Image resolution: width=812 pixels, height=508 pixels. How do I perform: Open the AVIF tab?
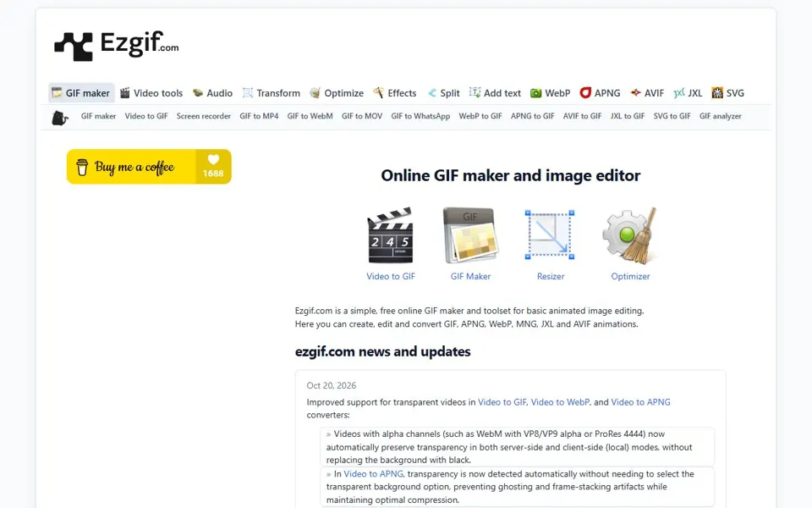[647, 93]
